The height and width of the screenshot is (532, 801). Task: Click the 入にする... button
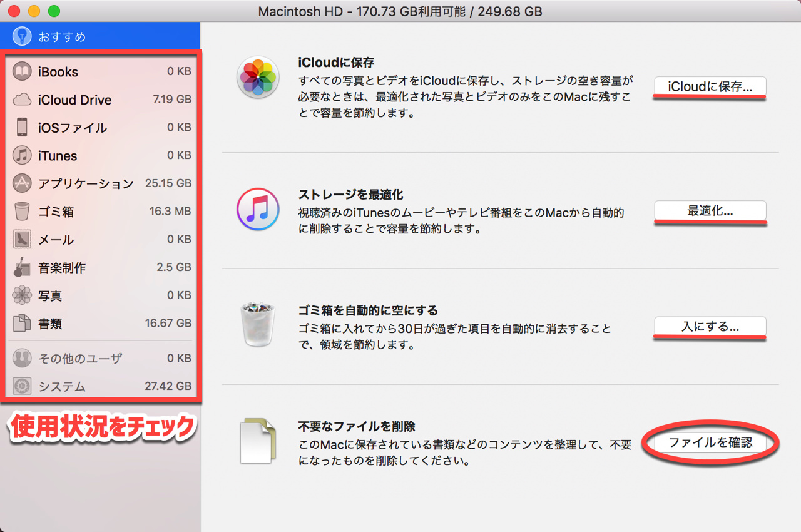pos(710,327)
